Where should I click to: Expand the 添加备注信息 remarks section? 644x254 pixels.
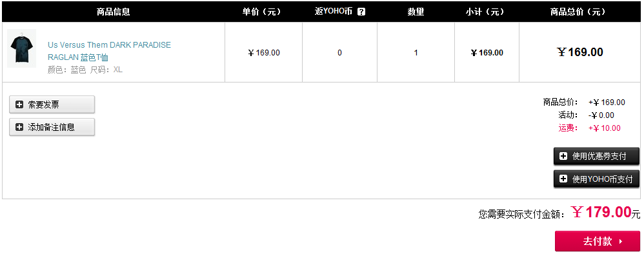coord(52,127)
